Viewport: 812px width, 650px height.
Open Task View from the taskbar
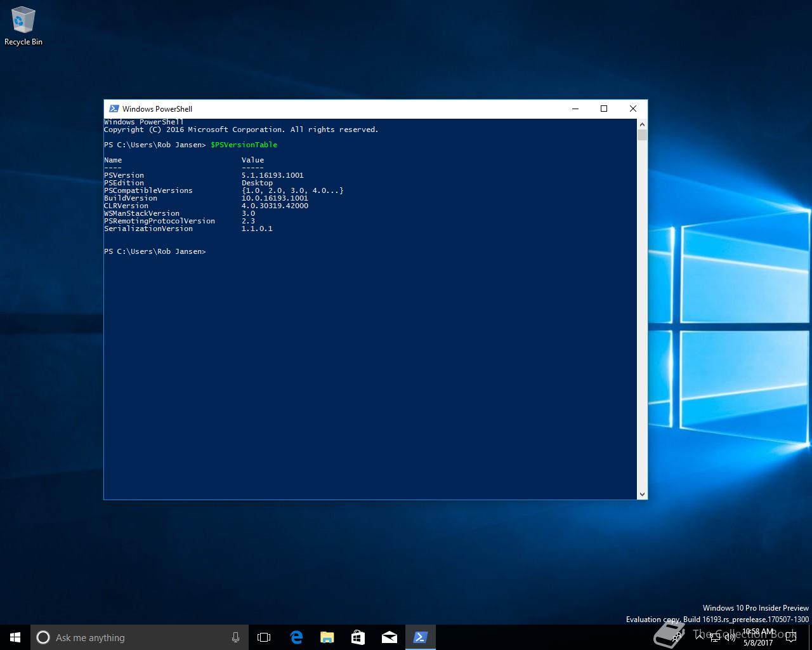tap(264, 637)
